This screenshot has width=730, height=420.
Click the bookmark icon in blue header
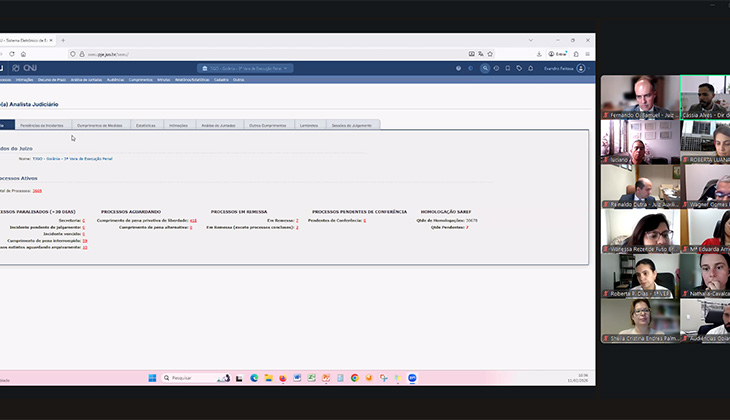[x=508, y=68]
